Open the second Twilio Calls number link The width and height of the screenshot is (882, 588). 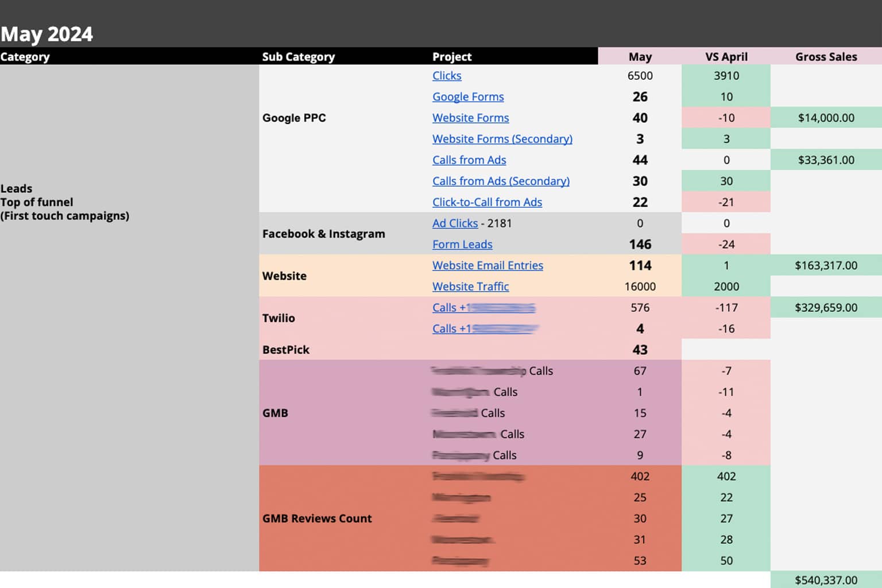click(485, 329)
